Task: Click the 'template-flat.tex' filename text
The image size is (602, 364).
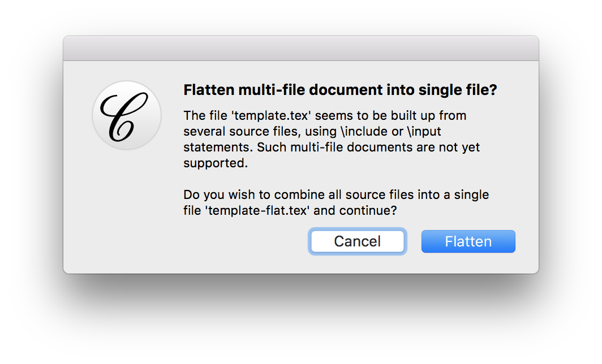Action: 257,210
